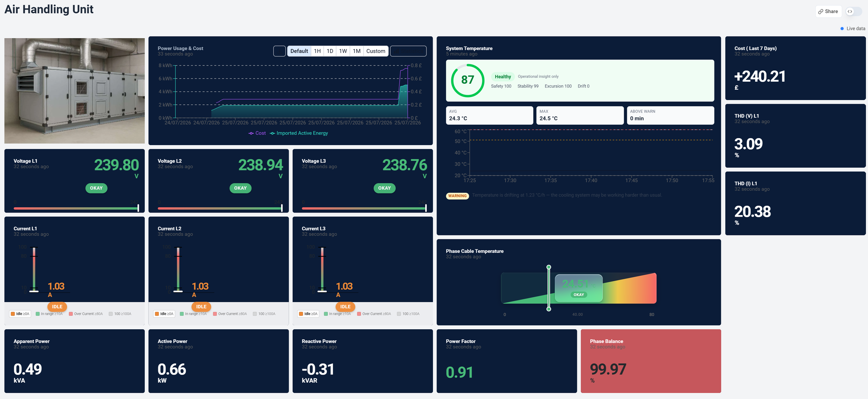Screen dimensions: 868x399
Task: Choose the 1M time range
Action: click(x=357, y=51)
